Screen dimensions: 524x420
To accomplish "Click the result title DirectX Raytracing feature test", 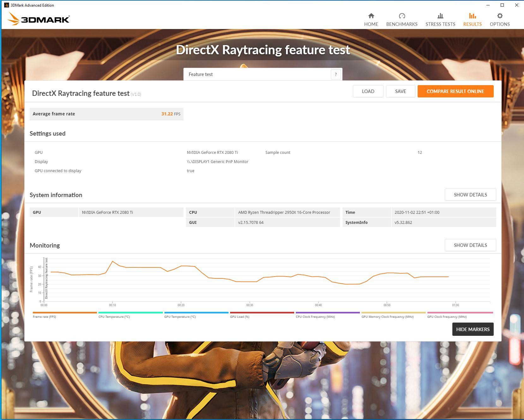I will click(x=81, y=93).
